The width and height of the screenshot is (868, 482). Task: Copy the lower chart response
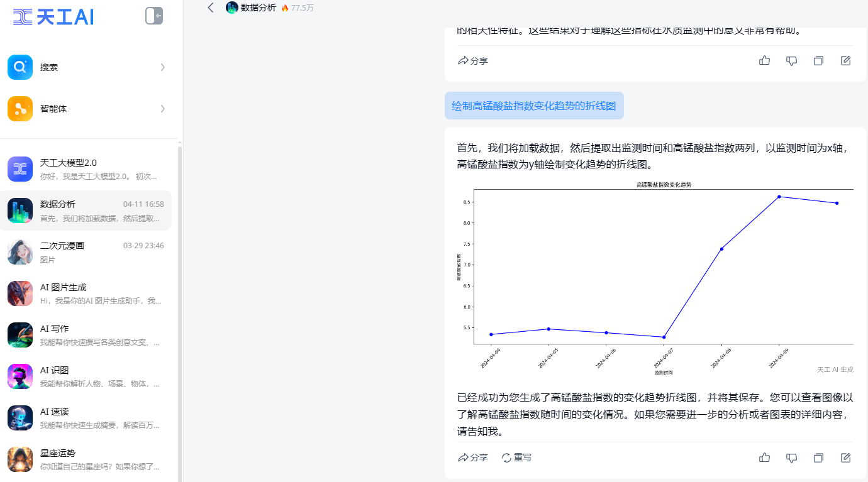click(x=818, y=457)
